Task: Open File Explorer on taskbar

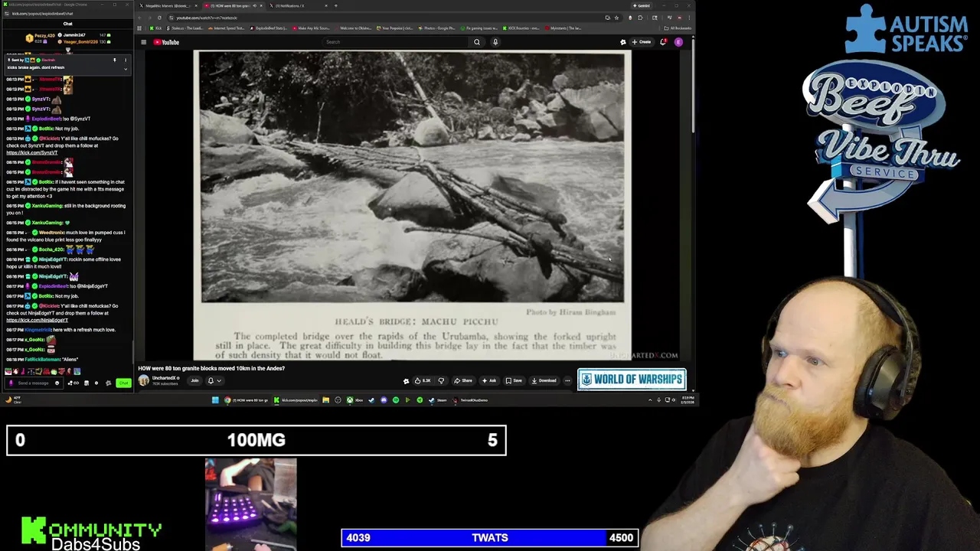Action: (325, 399)
